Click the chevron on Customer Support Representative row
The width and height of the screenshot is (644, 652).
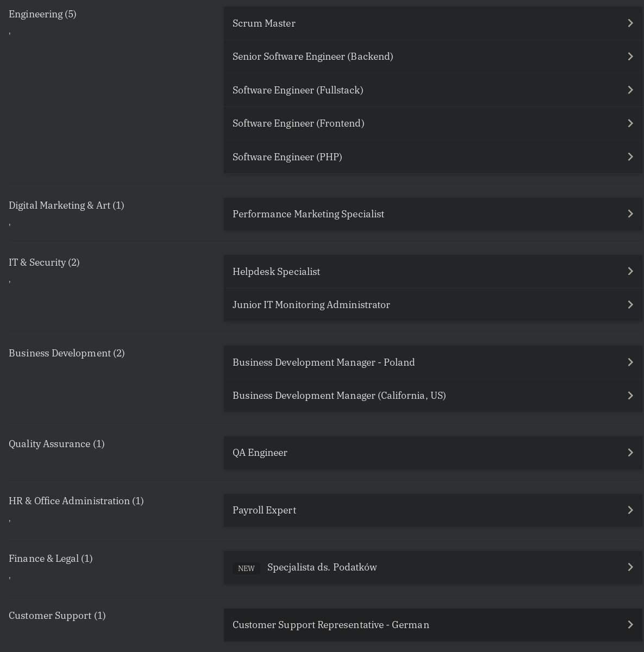pyautogui.click(x=630, y=624)
